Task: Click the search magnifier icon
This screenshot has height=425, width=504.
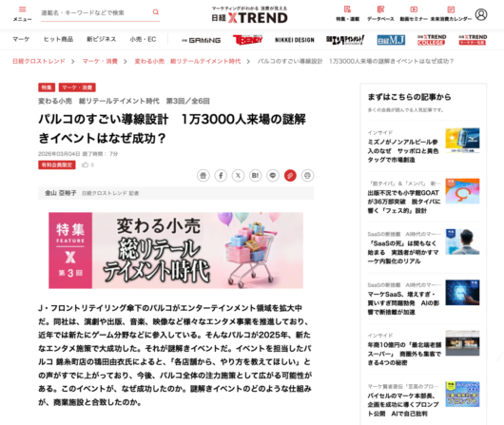Action: [x=156, y=12]
